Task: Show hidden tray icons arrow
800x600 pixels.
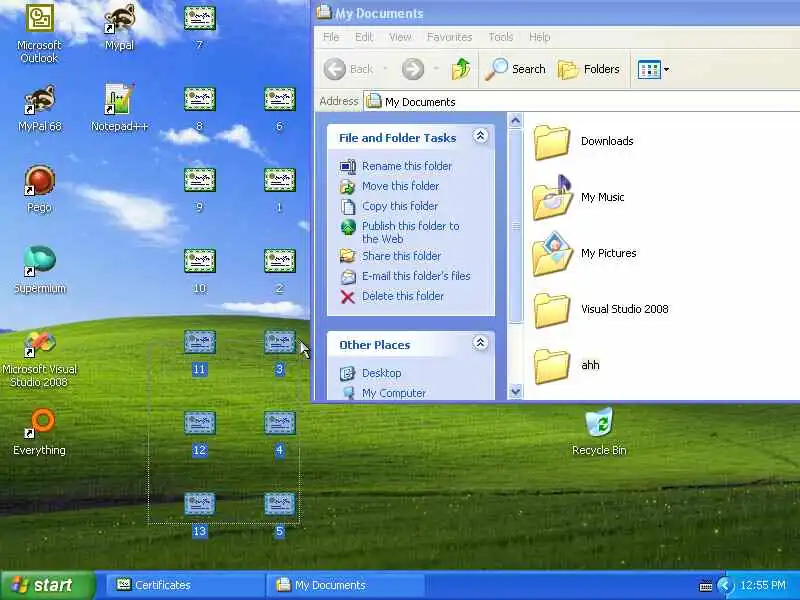Action: pos(724,585)
